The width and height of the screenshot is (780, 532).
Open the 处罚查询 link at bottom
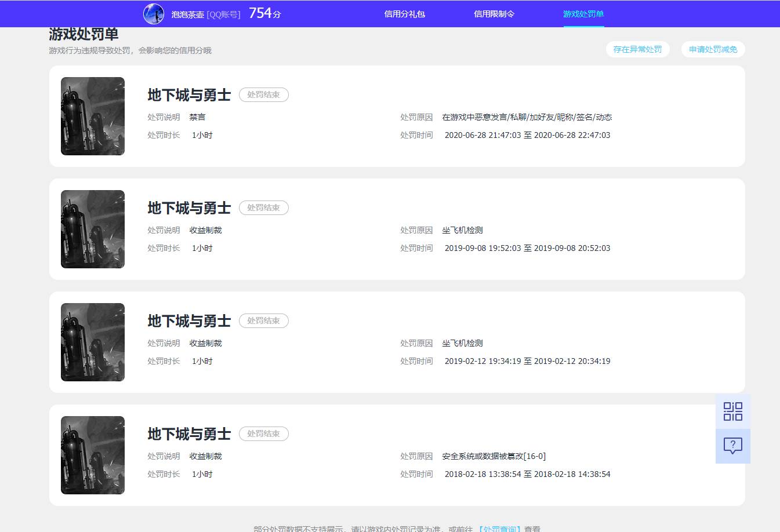[x=499, y=529]
